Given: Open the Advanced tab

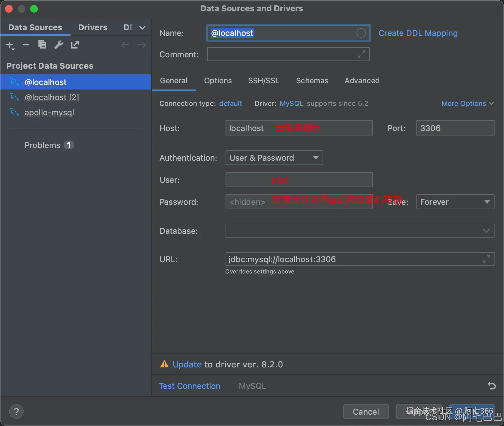Looking at the screenshot, I should (362, 81).
